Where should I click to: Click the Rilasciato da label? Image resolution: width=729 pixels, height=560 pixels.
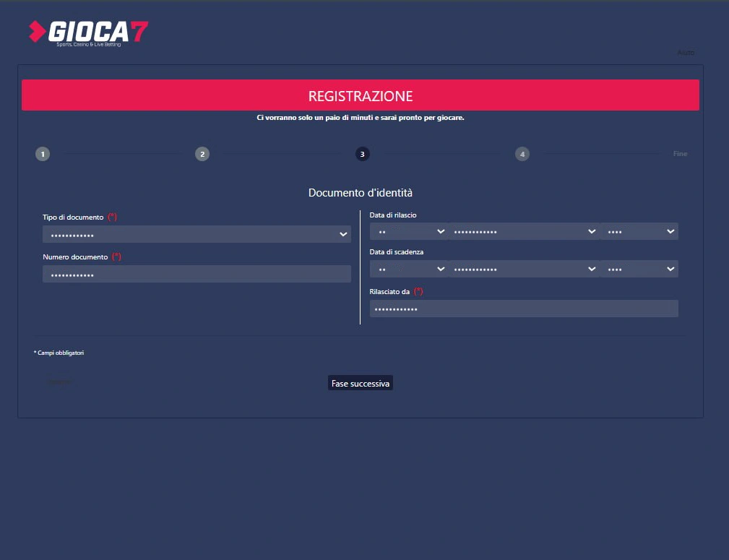point(389,292)
